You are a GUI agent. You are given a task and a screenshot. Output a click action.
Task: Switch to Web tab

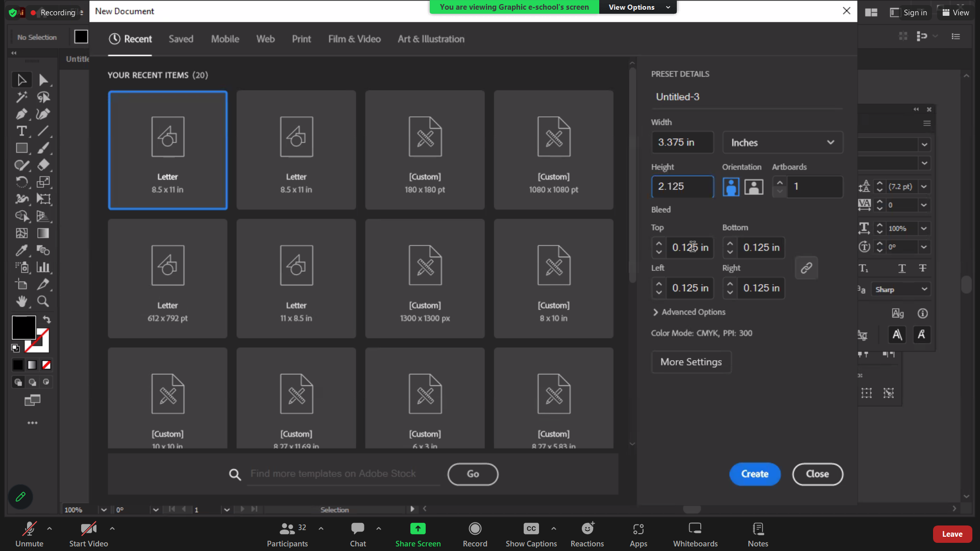(x=265, y=39)
